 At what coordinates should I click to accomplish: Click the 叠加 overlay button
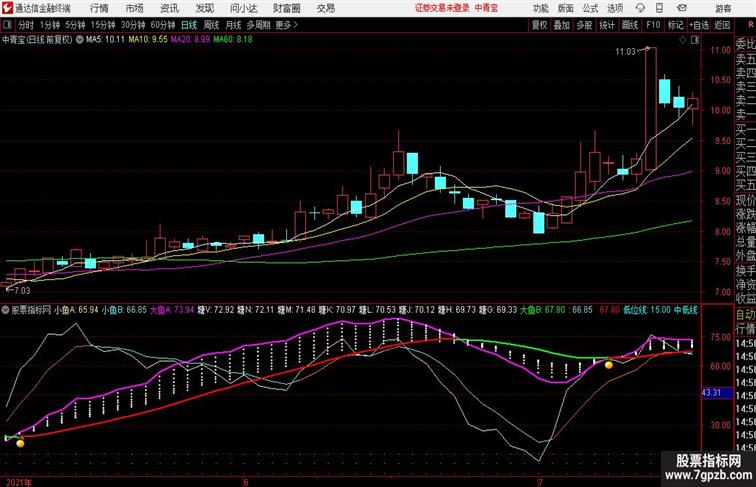562,25
